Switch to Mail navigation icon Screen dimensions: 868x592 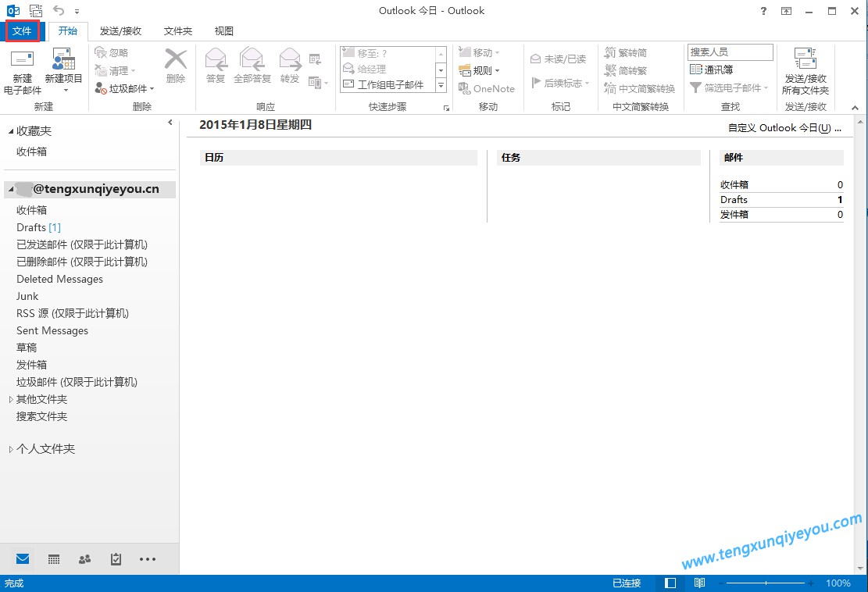coord(23,558)
